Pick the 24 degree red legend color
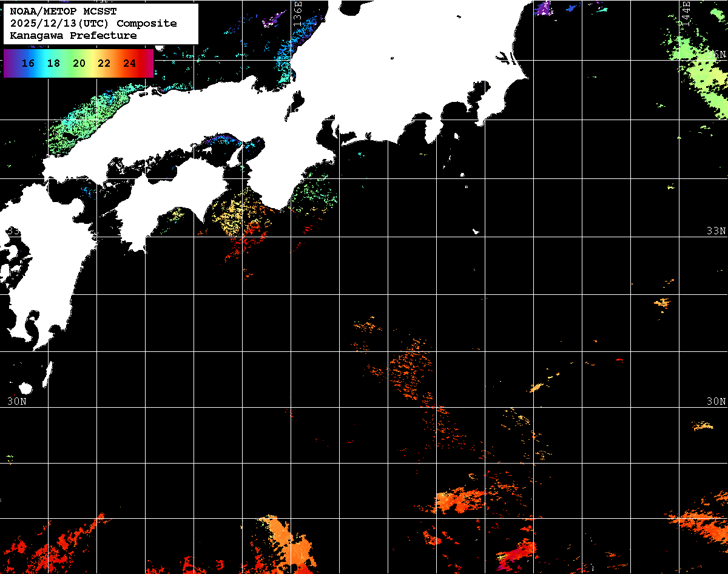Screen dimensions: 728x574 (129, 63)
